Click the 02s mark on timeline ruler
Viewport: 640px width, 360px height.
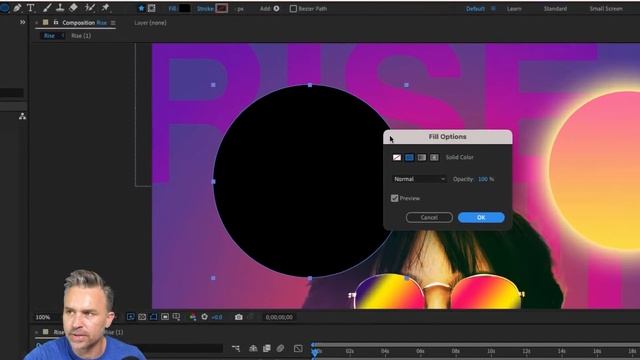(350, 351)
